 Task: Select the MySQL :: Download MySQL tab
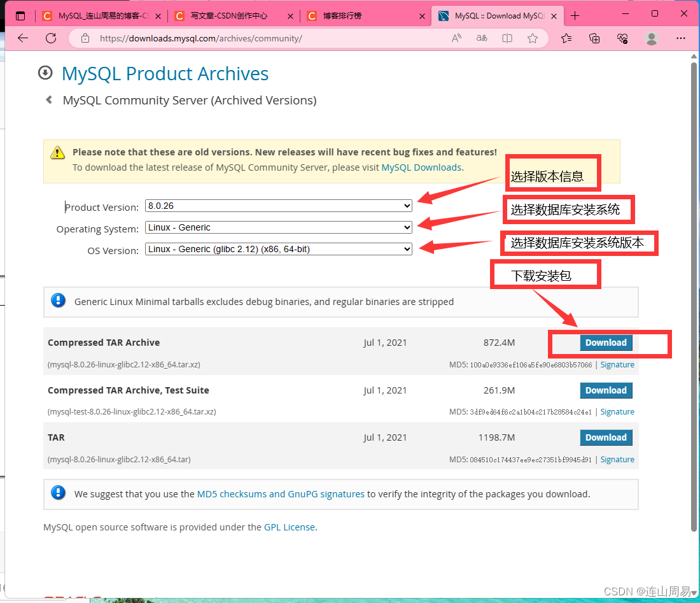pos(499,16)
